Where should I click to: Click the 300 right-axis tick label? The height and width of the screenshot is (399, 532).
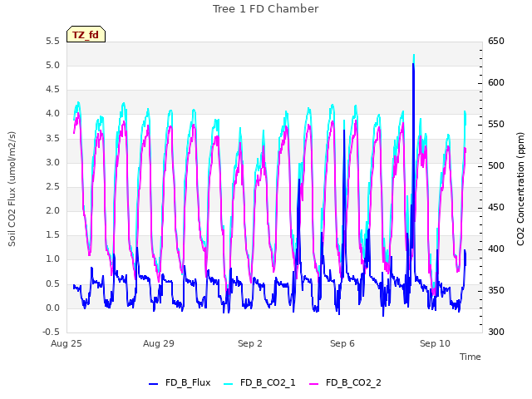pos(496,332)
